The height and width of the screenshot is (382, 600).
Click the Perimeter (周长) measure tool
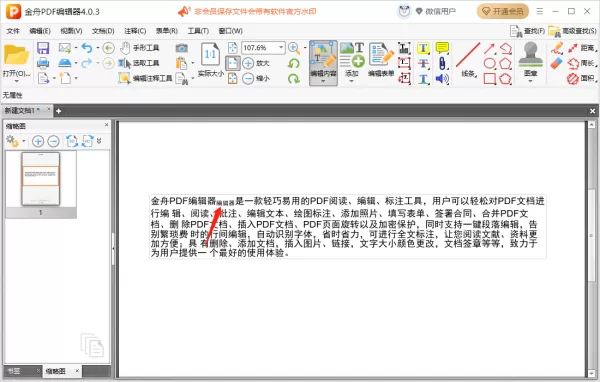(x=582, y=63)
